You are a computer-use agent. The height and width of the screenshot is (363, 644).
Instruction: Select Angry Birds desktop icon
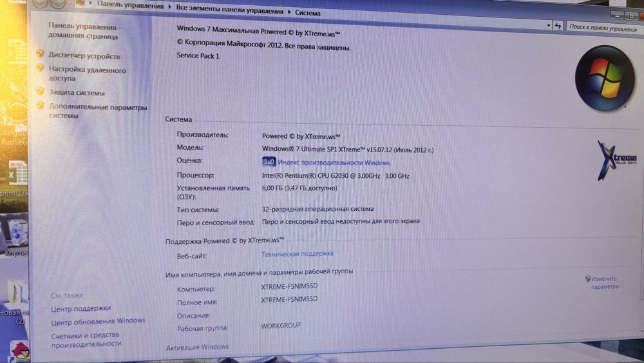19,351
